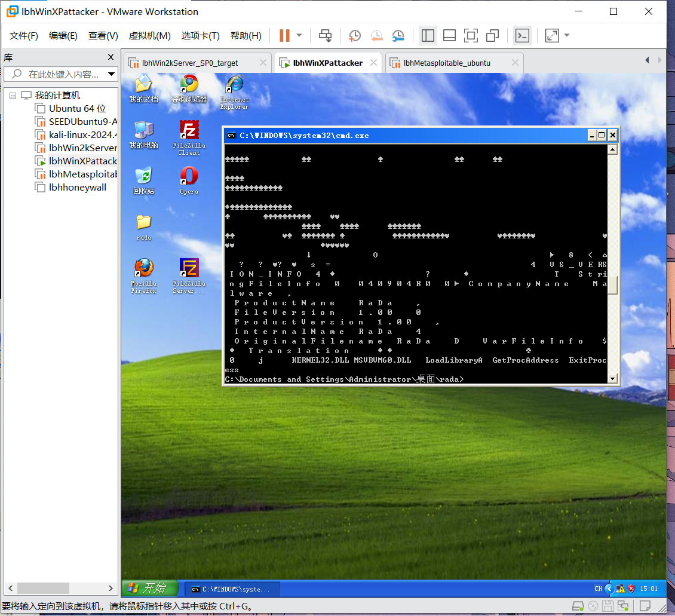The height and width of the screenshot is (616, 675).
Task: Close the 库 library panel
Action: coord(111,57)
